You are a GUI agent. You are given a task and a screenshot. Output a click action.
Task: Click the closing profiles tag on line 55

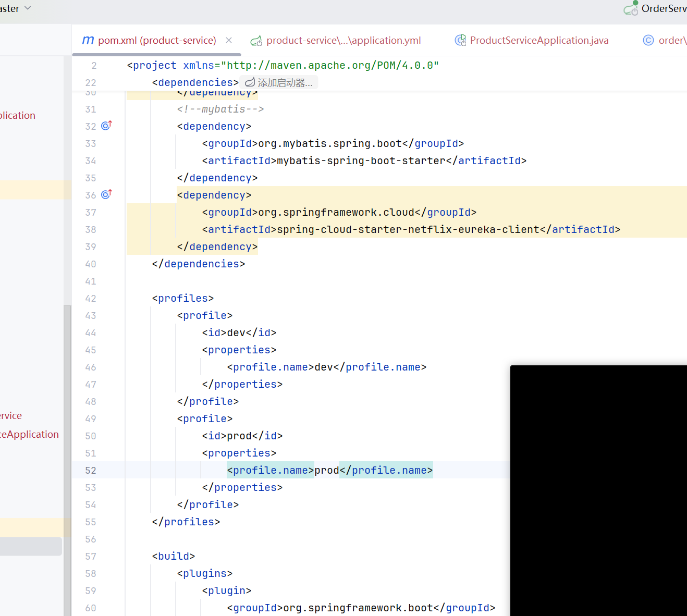(186, 522)
